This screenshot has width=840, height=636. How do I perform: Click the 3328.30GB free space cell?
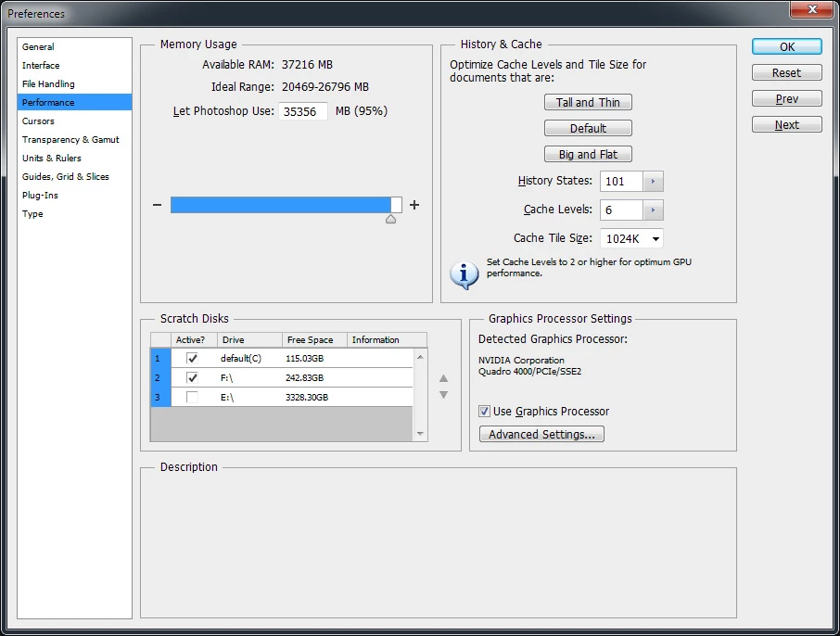click(307, 397)
